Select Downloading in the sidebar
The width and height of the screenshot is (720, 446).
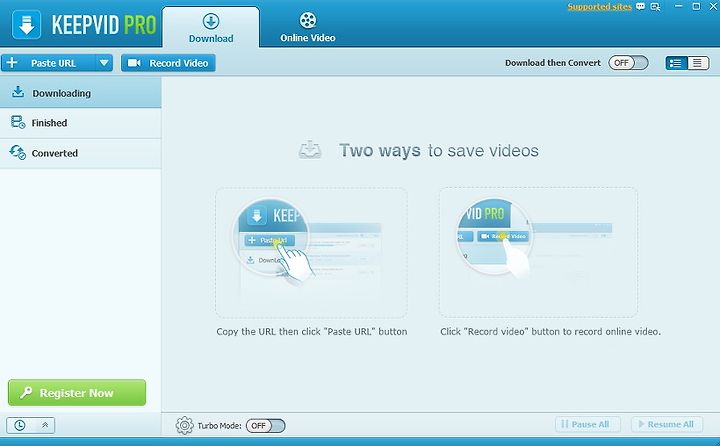pos(80,93)
